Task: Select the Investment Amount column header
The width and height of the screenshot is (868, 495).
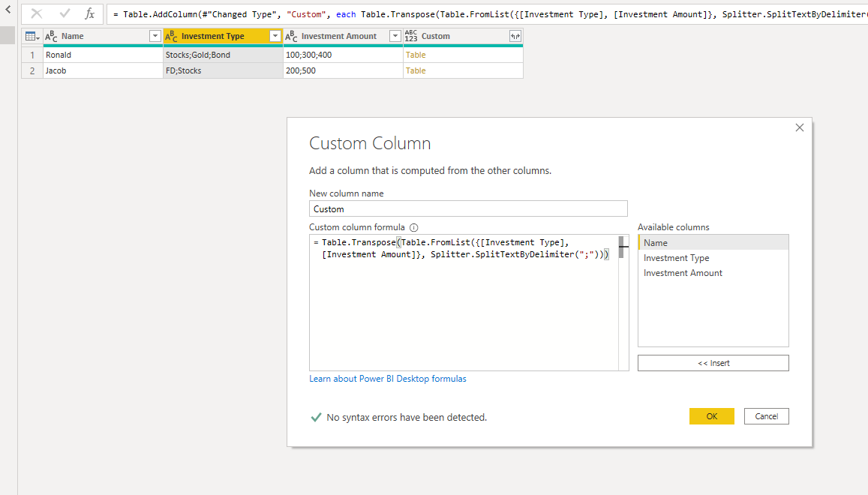Action: pos(343,36)
